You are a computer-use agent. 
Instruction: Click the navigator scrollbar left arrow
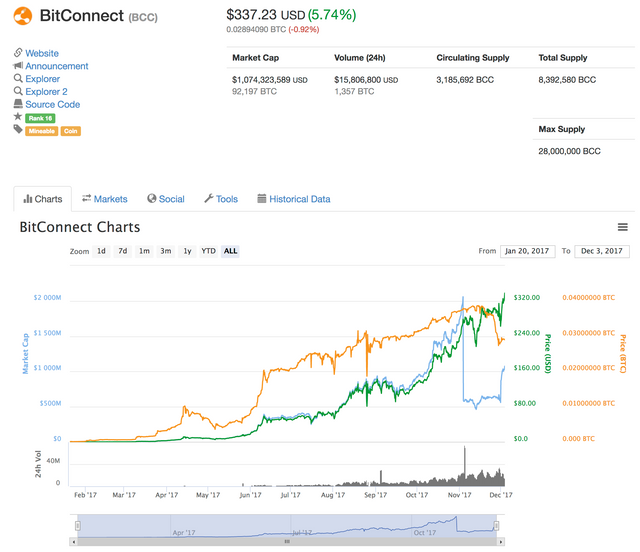pos(73,542)
